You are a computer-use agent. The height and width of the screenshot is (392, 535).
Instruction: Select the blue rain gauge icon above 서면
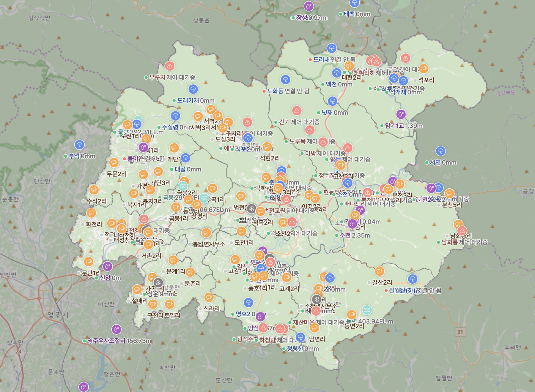point(440,151)
